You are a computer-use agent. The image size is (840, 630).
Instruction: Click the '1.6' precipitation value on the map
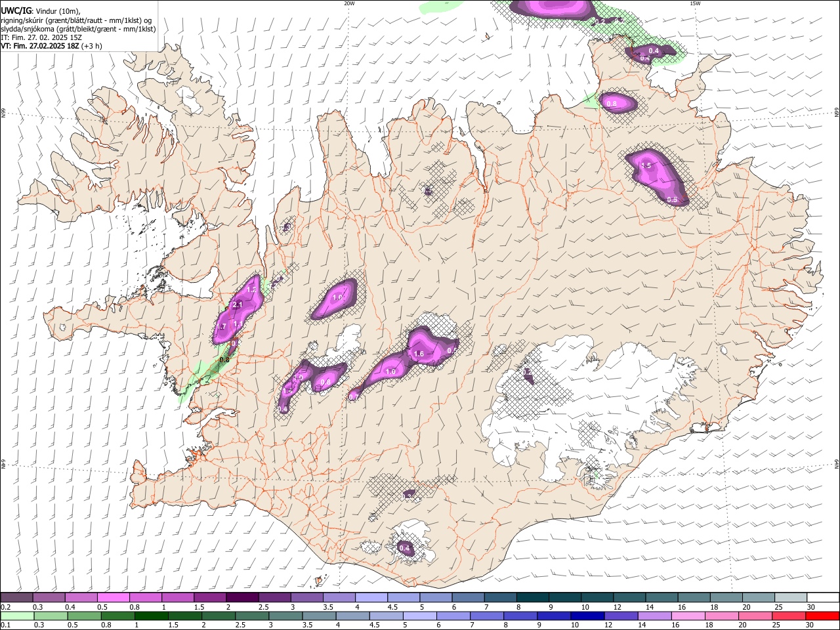[419, 354]
